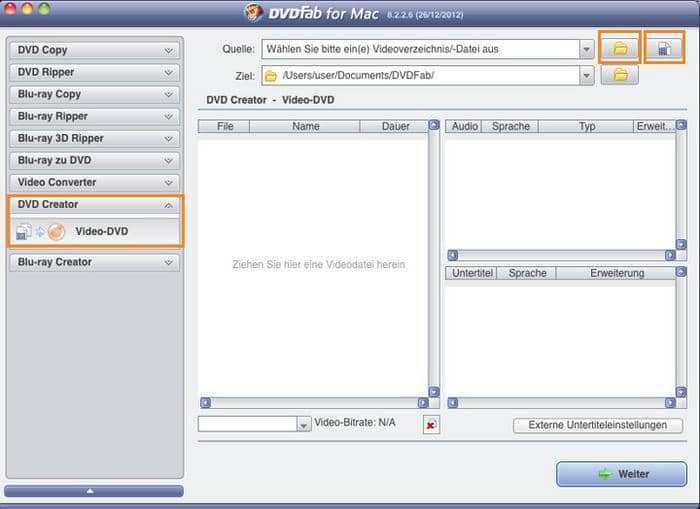Open Externe Untertiteleinstellungen
Screen dimensions: 700x509
point(598,425)
